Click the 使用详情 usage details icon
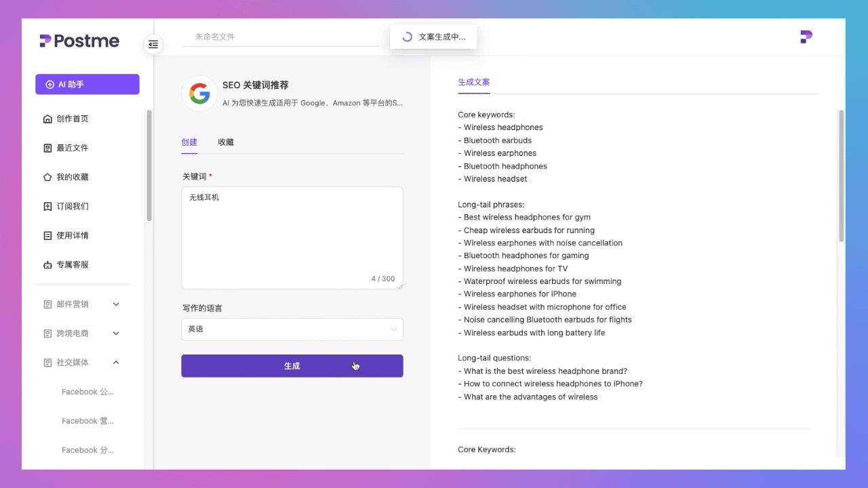The image size is (868, 488). [48, 235]
